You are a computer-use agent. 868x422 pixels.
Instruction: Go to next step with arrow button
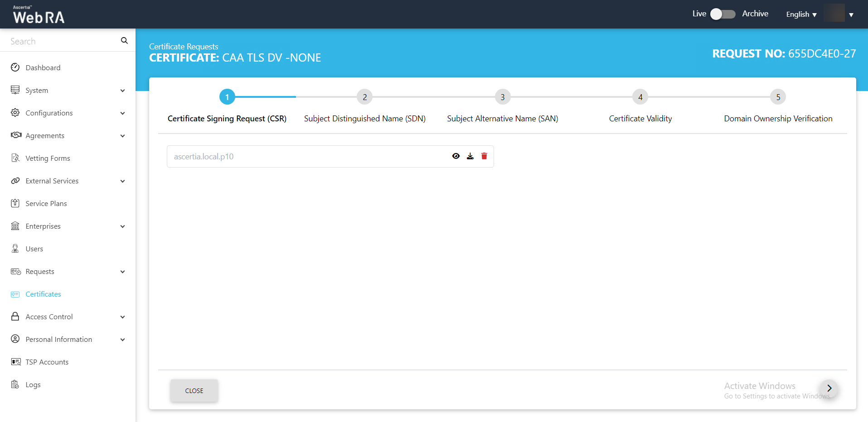[x=829, y=388]
